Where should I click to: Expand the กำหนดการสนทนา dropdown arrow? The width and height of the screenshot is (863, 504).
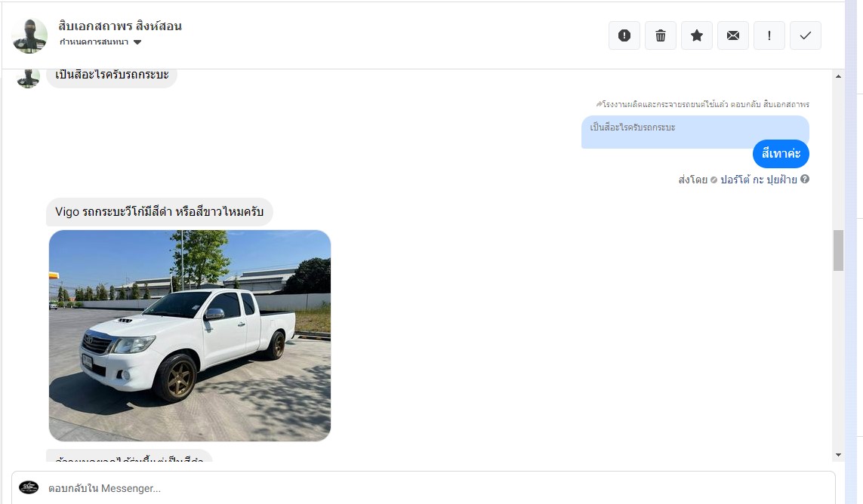click(x=137, y=42)
